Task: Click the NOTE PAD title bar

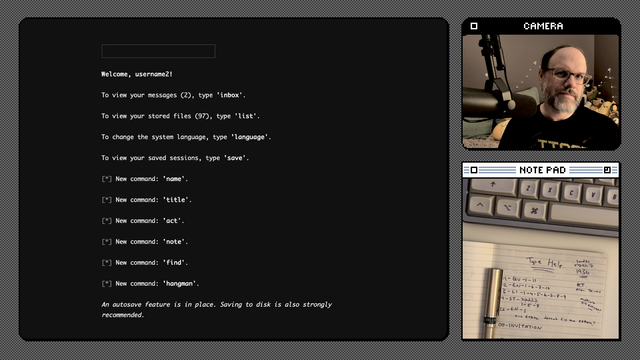Action: (541, 170)
